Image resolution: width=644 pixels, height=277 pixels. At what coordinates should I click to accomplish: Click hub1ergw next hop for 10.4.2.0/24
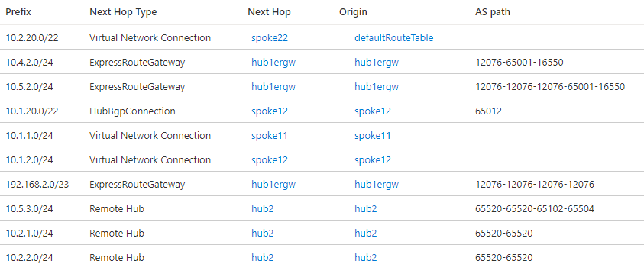[x=273, y=63]
